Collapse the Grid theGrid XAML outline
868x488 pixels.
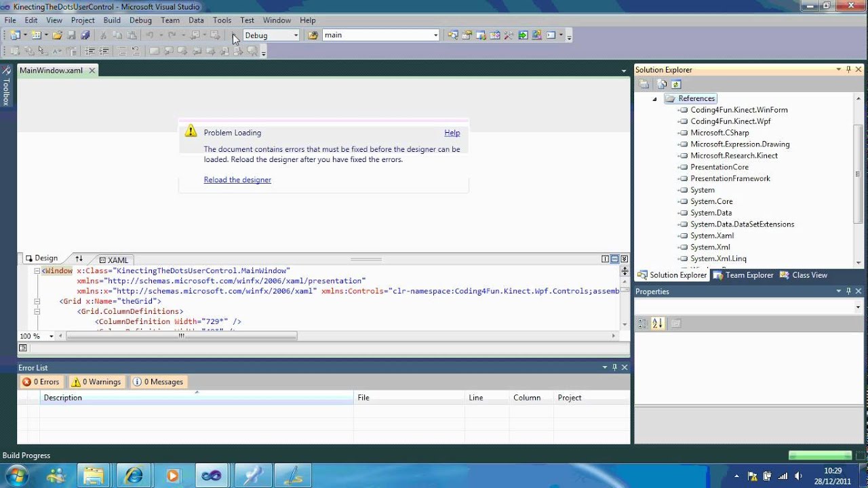pos(37,302)
